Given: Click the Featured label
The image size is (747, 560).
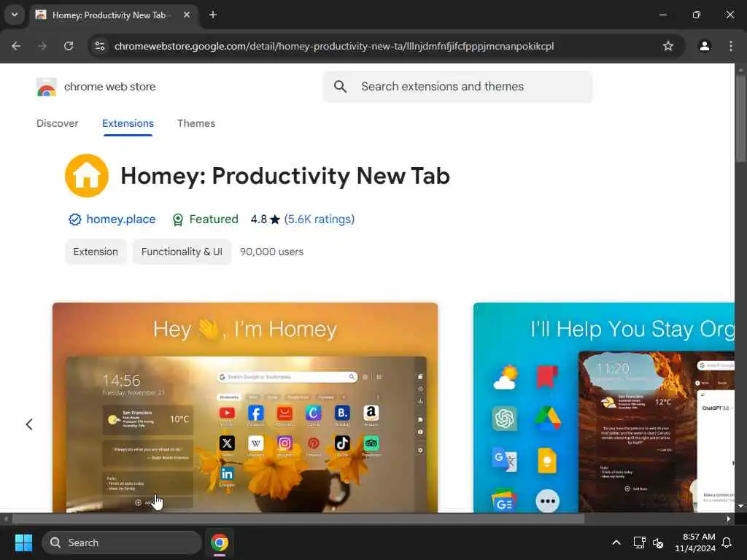Looking at the screenshot, I should (214, 219).
